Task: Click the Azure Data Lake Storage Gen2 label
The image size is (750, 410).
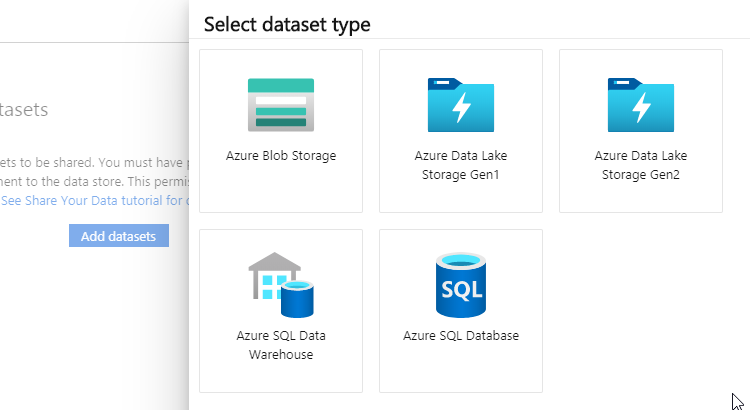Action: coord(640,165)
